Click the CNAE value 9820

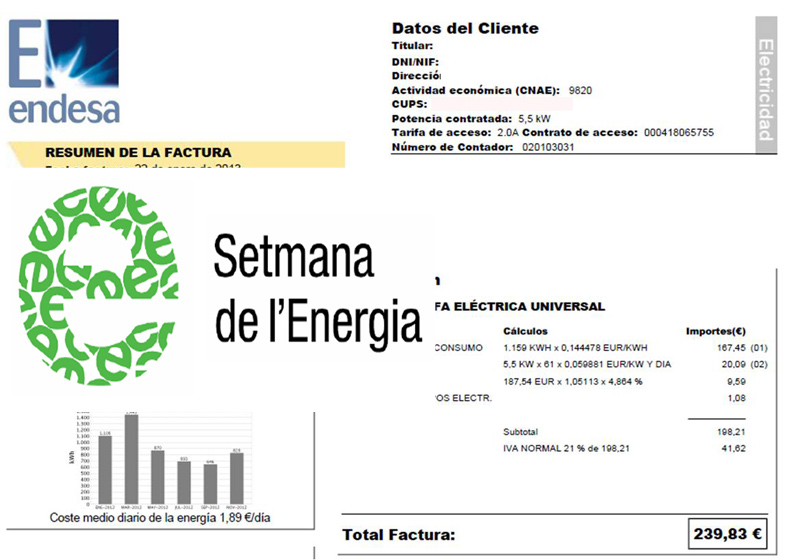click(x=580, y=91)
